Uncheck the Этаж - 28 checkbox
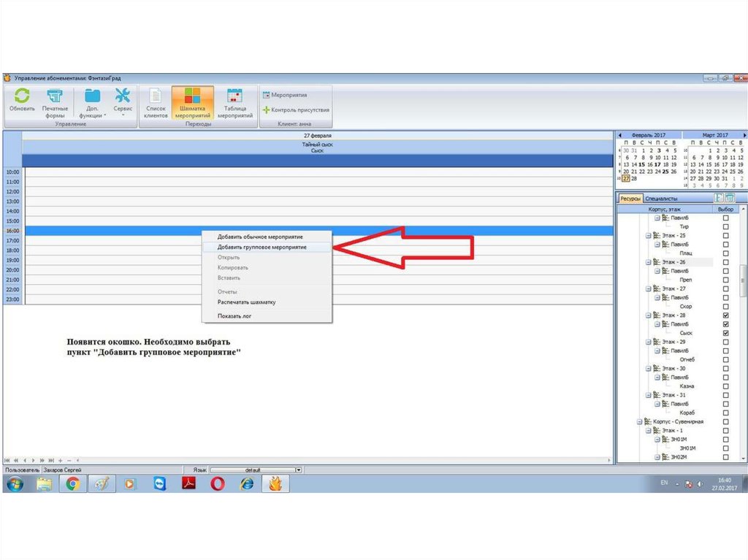 725,315
